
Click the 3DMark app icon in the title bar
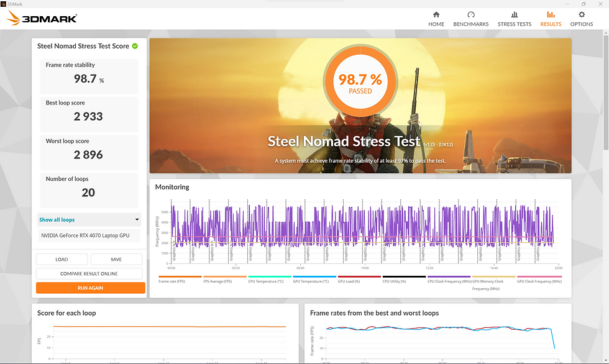pos(3,4)
